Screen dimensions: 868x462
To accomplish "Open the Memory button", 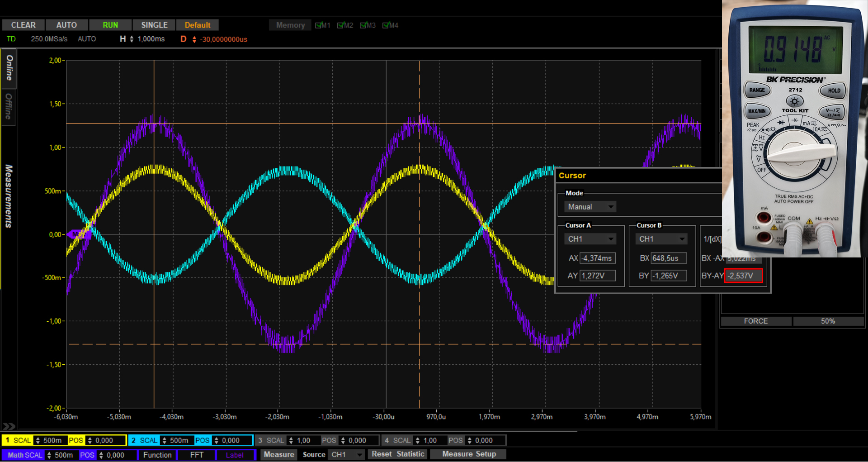I will click(290, 25).
